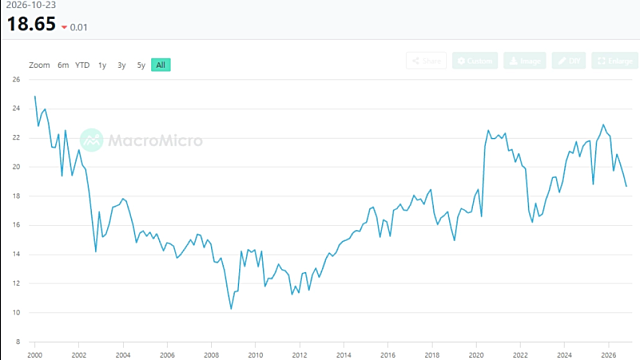Switch to the 5y zoom range
The width and height of the screenshot is (640, 360).
point(141,65)
